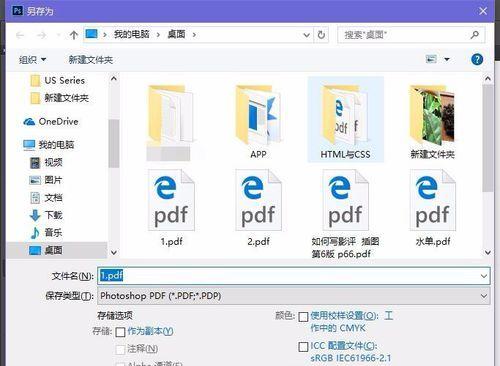The image size is (500, 366).
Task: Go up one folder level
Action: point(74,35)
